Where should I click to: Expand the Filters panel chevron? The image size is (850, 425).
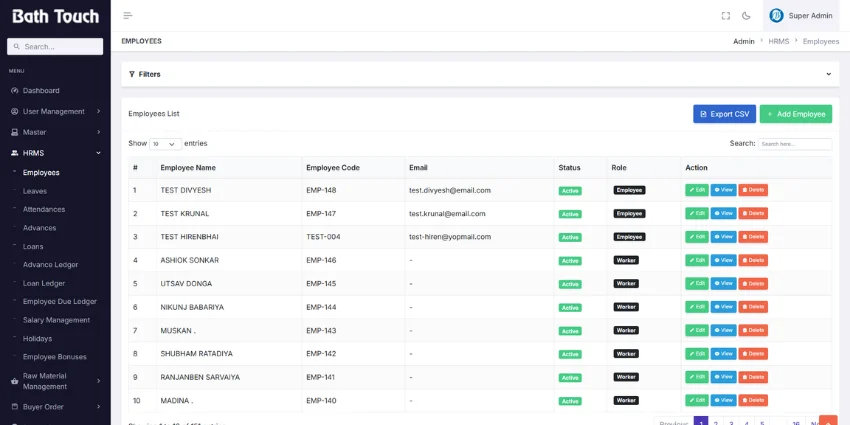(x=828, y=74)
